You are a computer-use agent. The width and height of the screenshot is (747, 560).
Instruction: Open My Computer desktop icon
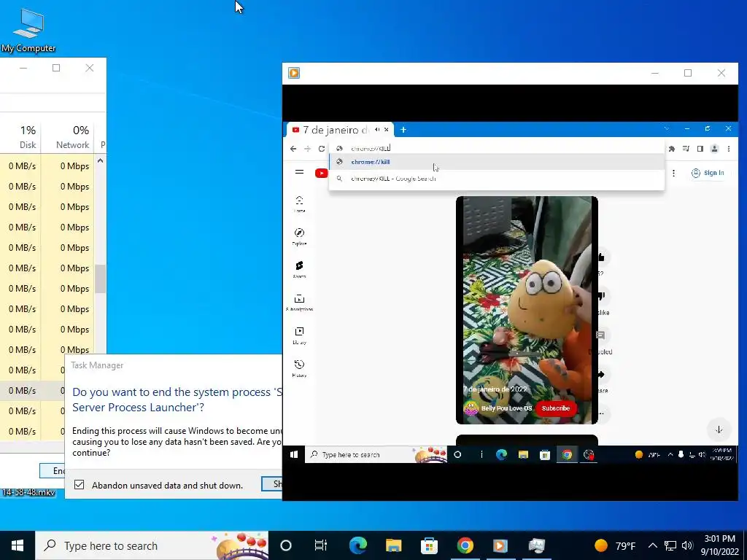coord(28,31)
